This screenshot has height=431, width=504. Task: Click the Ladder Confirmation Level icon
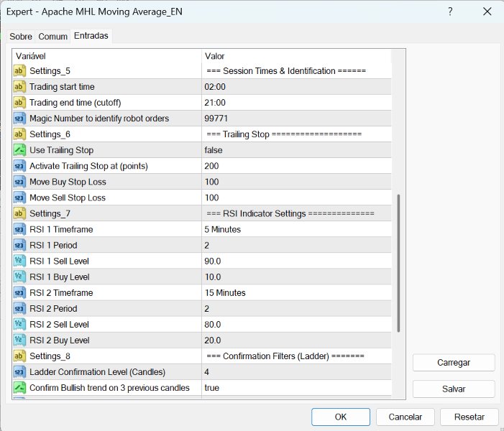pos(19,372)
